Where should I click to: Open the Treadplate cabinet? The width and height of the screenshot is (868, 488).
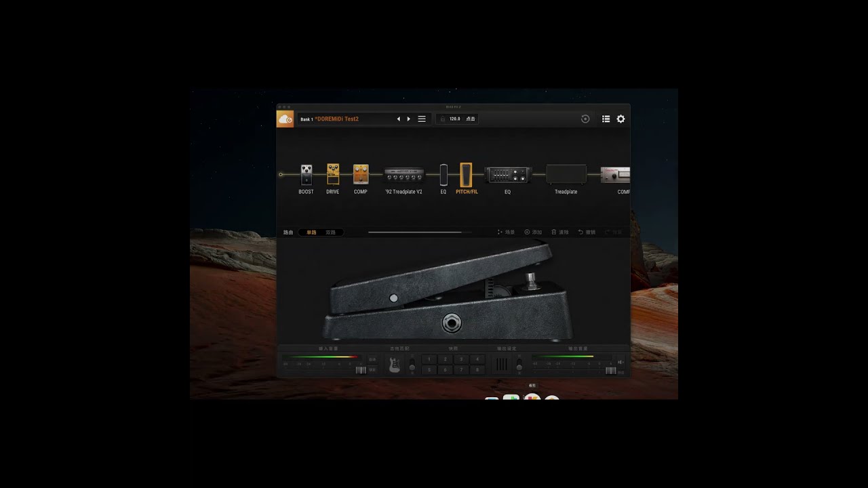point(566,174)
